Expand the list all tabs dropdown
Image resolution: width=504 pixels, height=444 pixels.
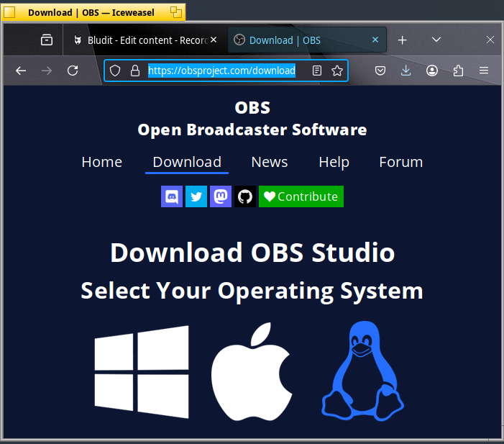pyautogui.click(x=436, y=40)
